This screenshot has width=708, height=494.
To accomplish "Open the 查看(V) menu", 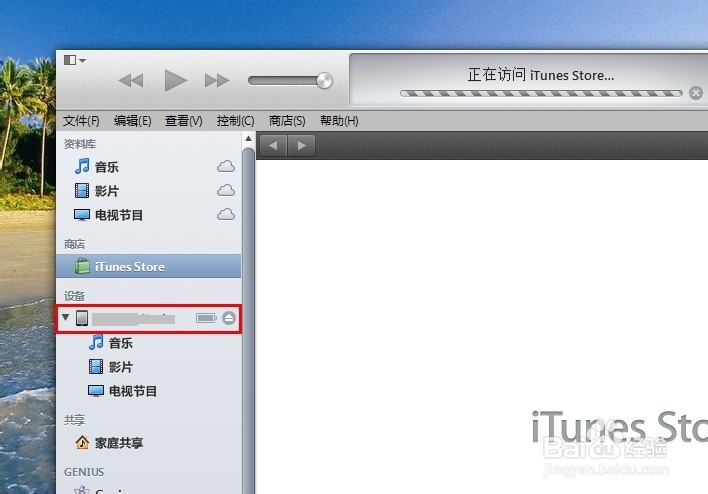I will (x=183, y=121).
